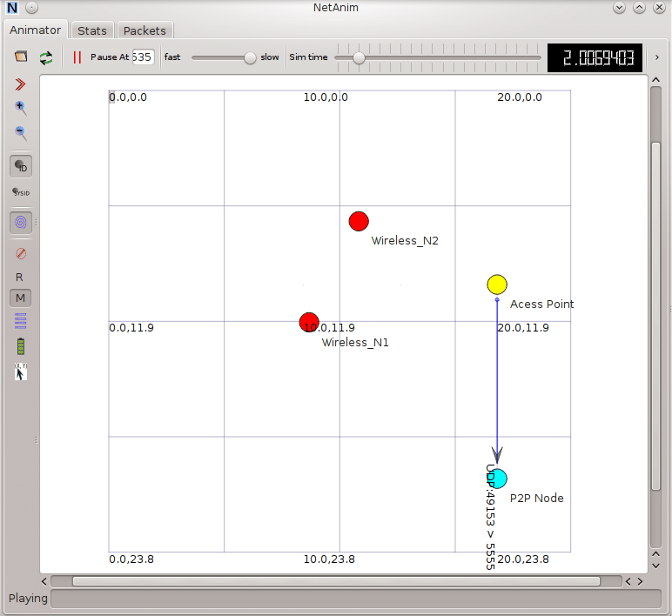Switch to the Packets tab
The height and width of the screenshot is (616, 672).
click(144, 30)
